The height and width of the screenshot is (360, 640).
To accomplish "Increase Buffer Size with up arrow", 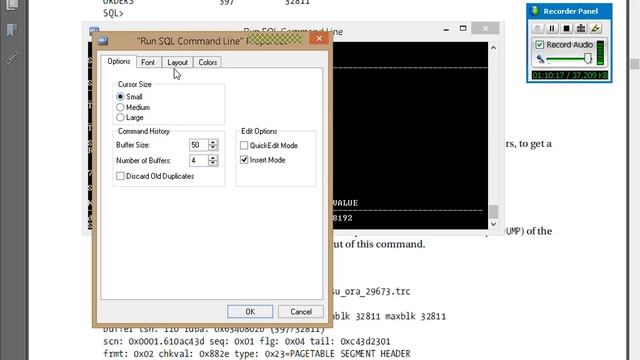I will (x=213, y=142).
